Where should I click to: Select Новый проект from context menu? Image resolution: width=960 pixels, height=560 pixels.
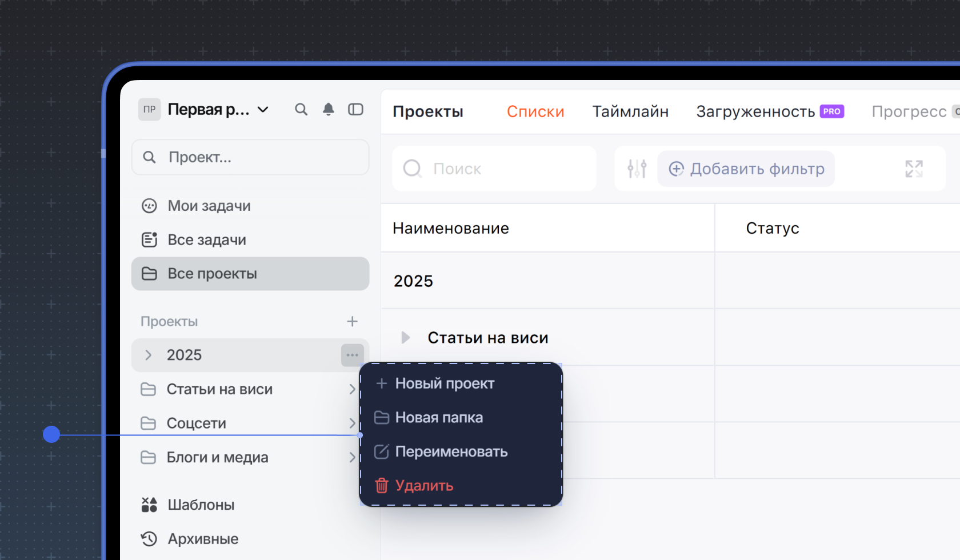[444, 383]
